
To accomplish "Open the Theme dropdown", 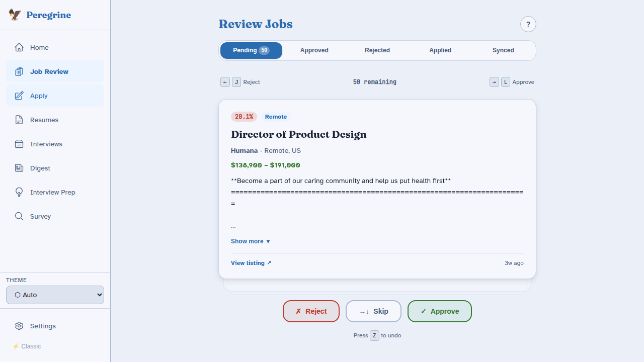I will 55,295.
